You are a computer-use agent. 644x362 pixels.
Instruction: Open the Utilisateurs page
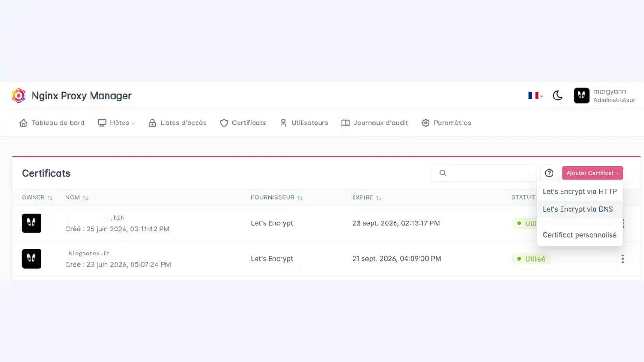point(304,123)
